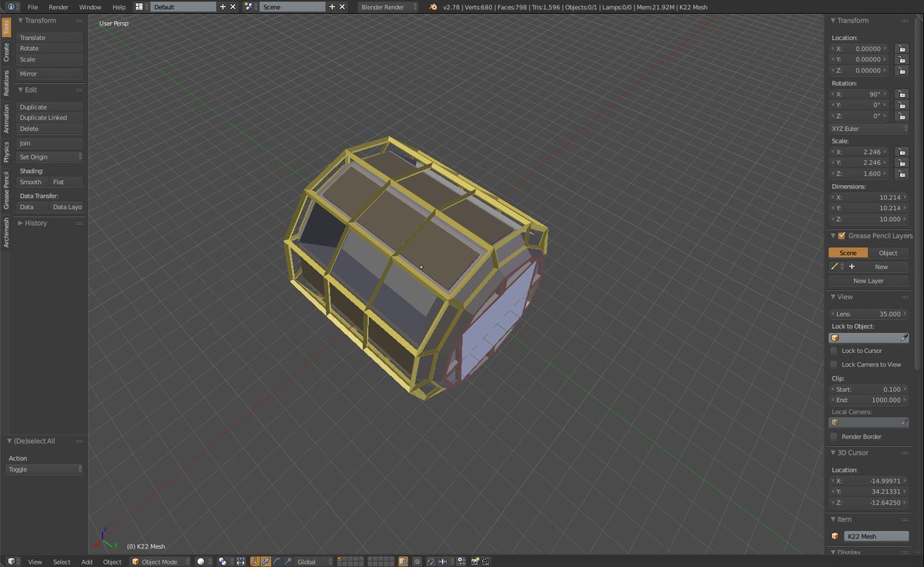Click the Mirror button
The image size is (924, 567).
point(49,74)
